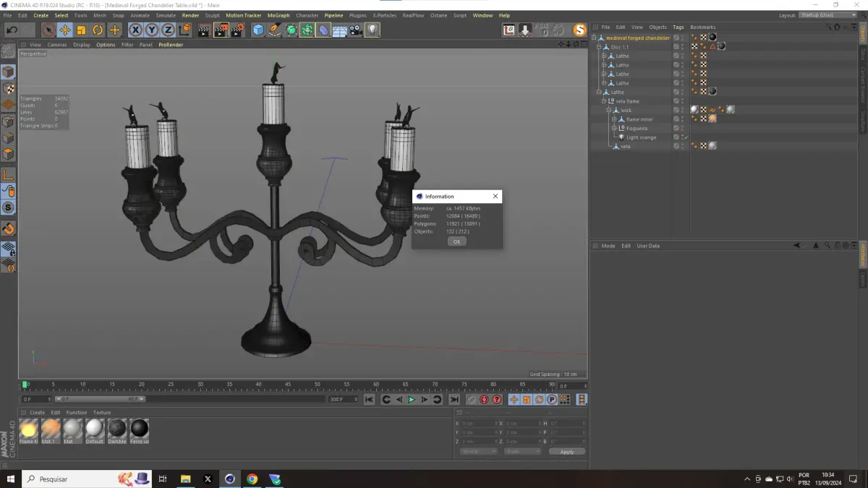Open the deformer objects icon

(x=323, y=30)
